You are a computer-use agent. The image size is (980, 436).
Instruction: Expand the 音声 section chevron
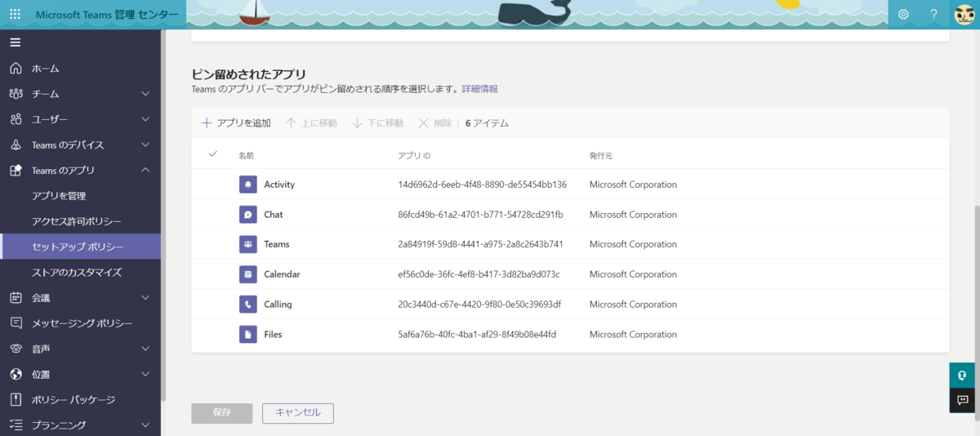(145, 349)
